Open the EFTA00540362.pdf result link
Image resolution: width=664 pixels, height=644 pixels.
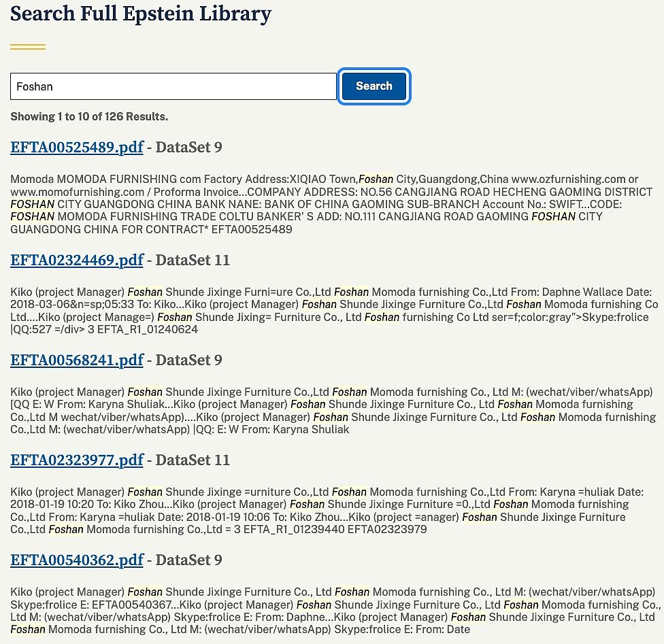[77, 560]
